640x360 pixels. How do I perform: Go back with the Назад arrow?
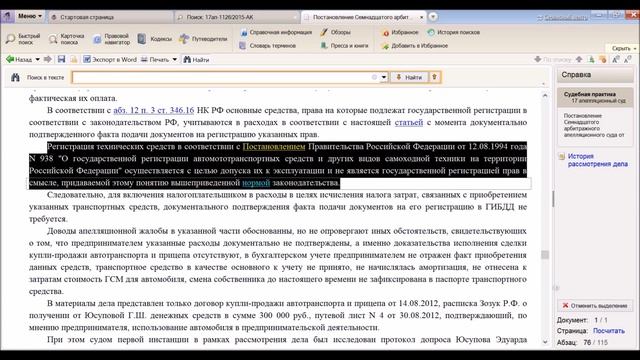click(18, 60)
